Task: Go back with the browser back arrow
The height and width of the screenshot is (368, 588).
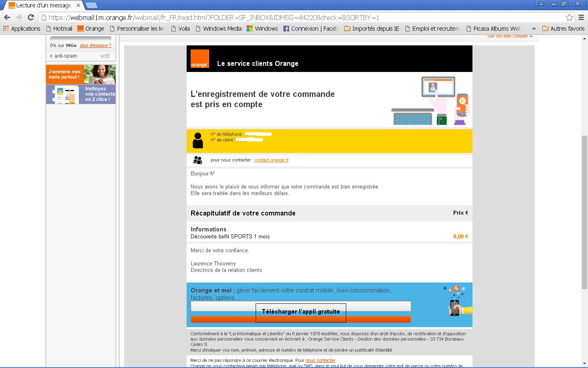Action: click(7, 18)
